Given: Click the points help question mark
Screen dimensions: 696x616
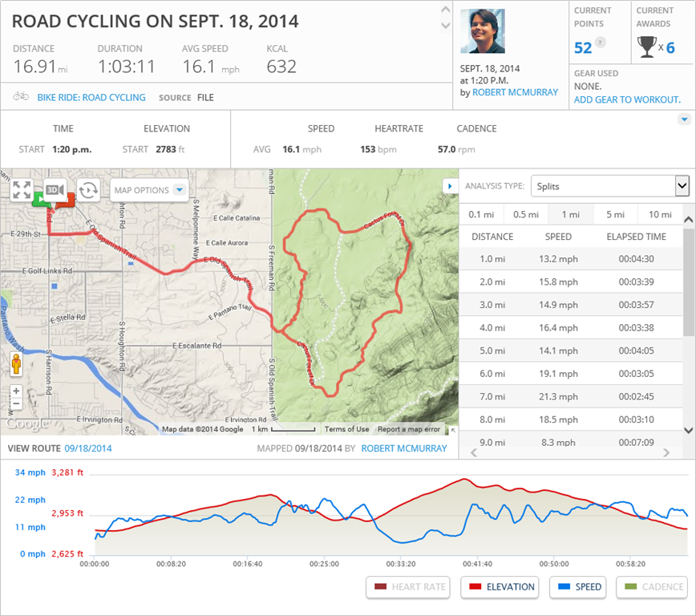Looking at the screenshot, I should click(x=601, y=43).
